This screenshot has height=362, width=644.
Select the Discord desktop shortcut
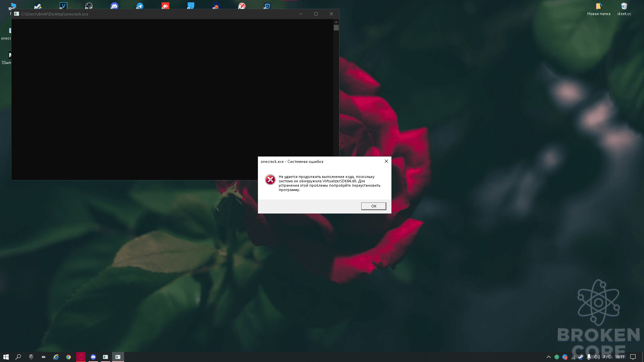click(114, 5)
